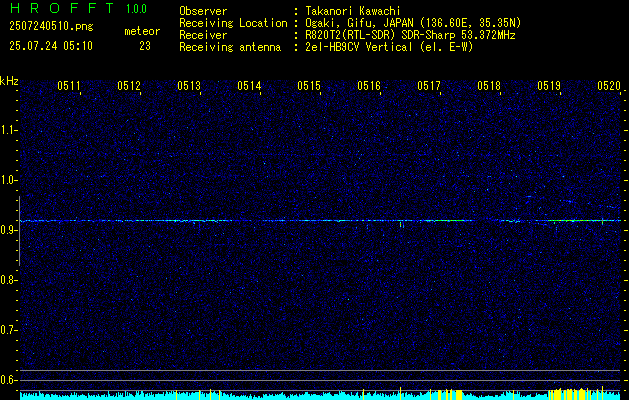Click the 1.0 kHz axis label
This screenshot has width=629, height=400.
tap(7, 181)
